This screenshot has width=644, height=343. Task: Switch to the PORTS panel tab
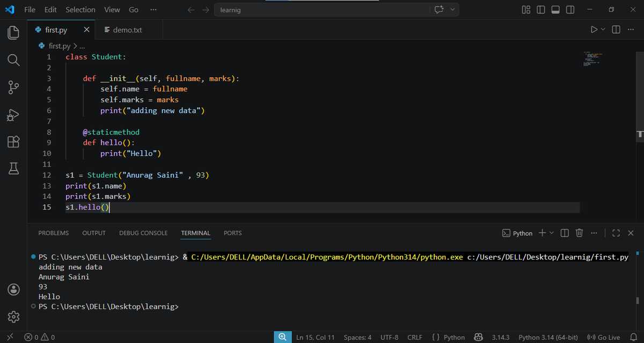tap(233, 233)
